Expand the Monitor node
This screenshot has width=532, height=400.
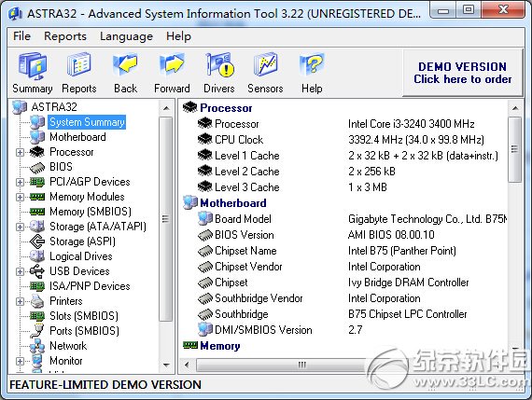[20, 361]
